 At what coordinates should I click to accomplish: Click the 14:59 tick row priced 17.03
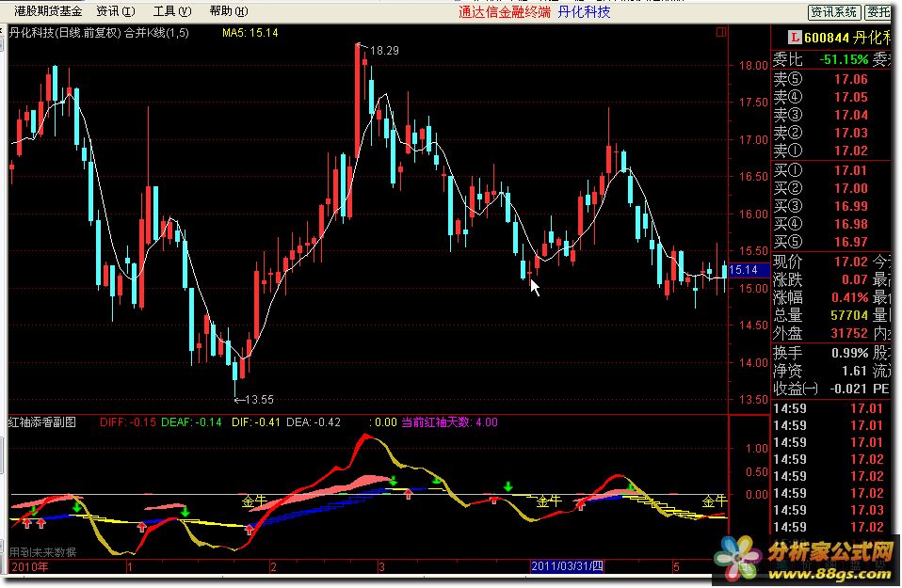click(829, 510)
